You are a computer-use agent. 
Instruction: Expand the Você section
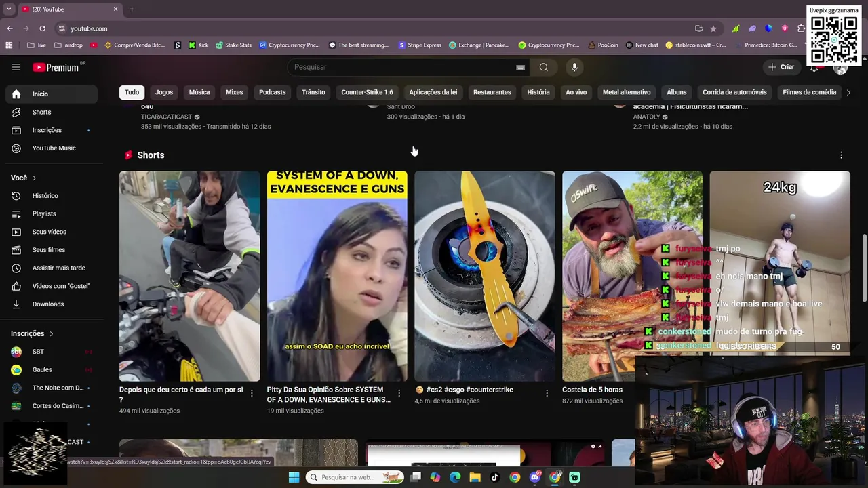(x=24, y=178)
